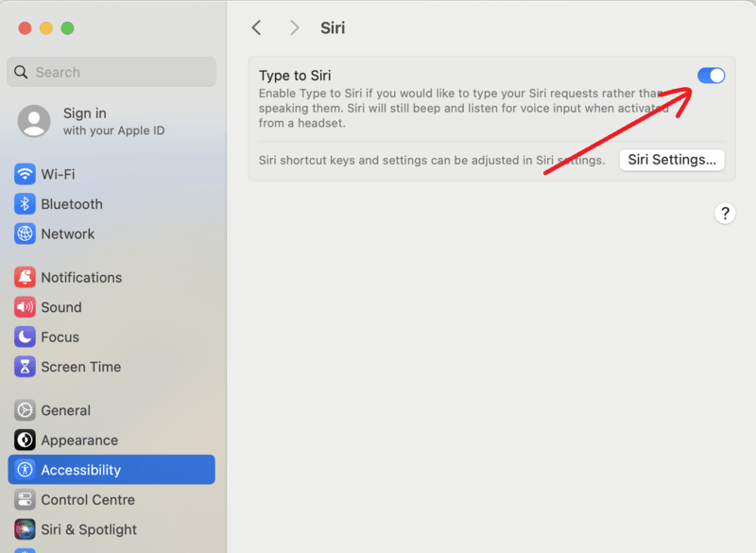Screen dimensions: 756x553
Task: Click the Screen Time hourglass icon
Action: [25, 367]
